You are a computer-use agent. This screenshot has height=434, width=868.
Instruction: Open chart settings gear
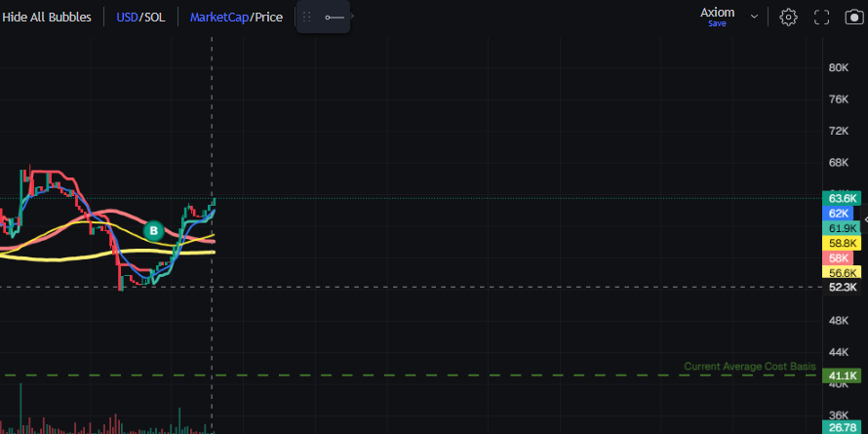[x=788, y=18]
